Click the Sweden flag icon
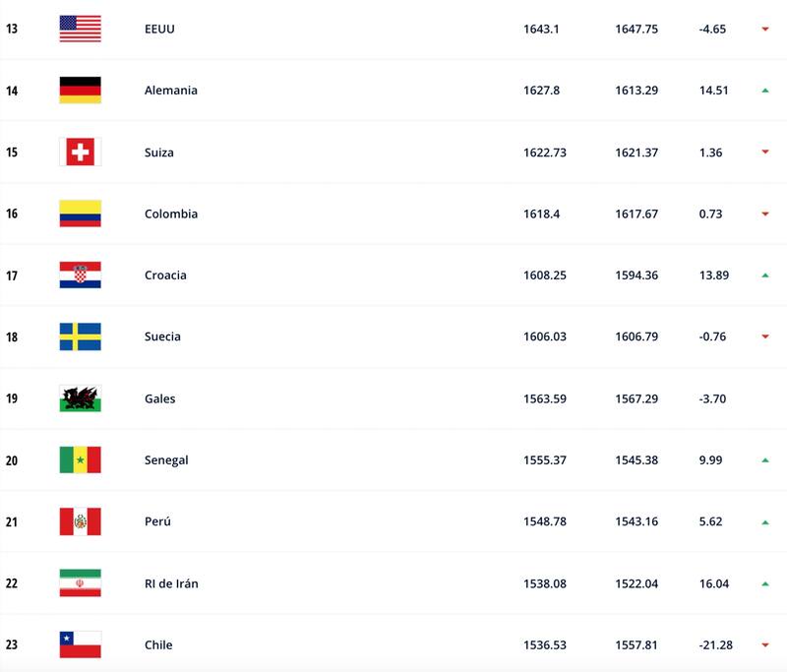The width and height of the screenshot is (787, 672). point(80,336)
